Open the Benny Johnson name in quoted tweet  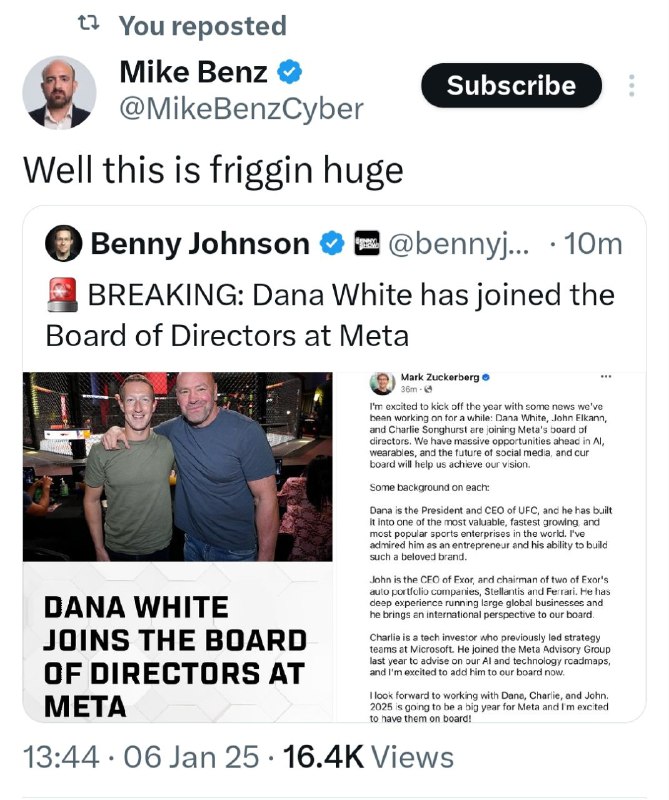(200, 243)
